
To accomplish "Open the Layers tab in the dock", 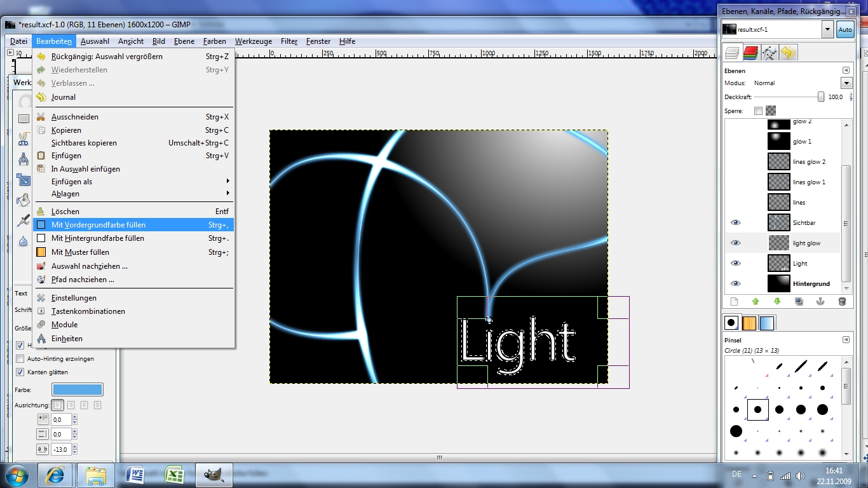I will (733, 52).
